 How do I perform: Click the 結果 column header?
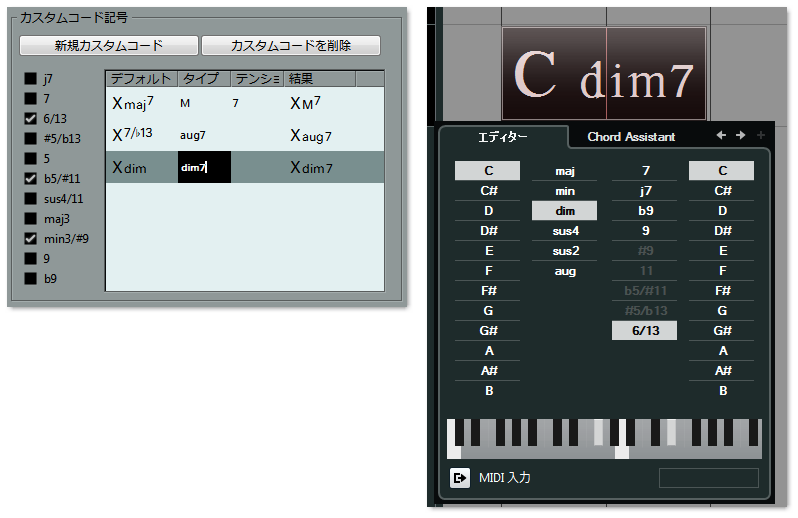point(320,79)
